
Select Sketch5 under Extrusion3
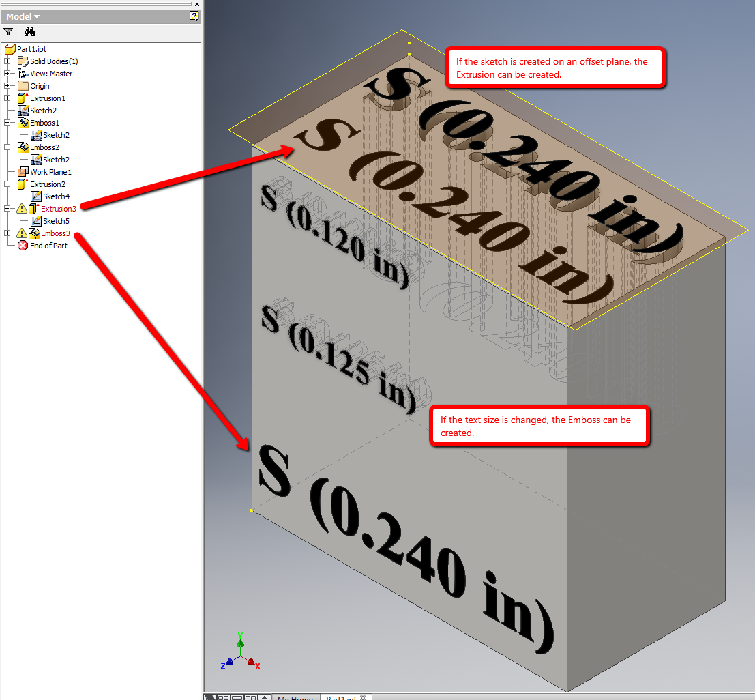pyautogui.click(x=57, y=221)
